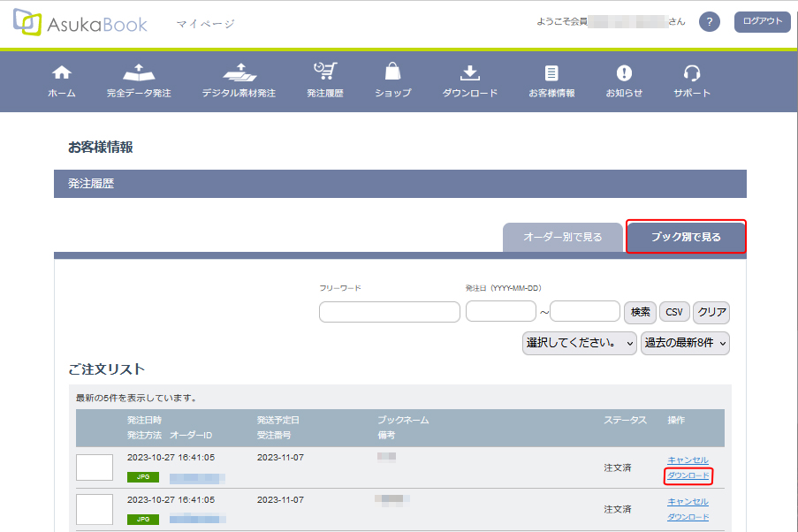Click the Home (ホーム) house icon
798x532 pixels.
[61, 73]
